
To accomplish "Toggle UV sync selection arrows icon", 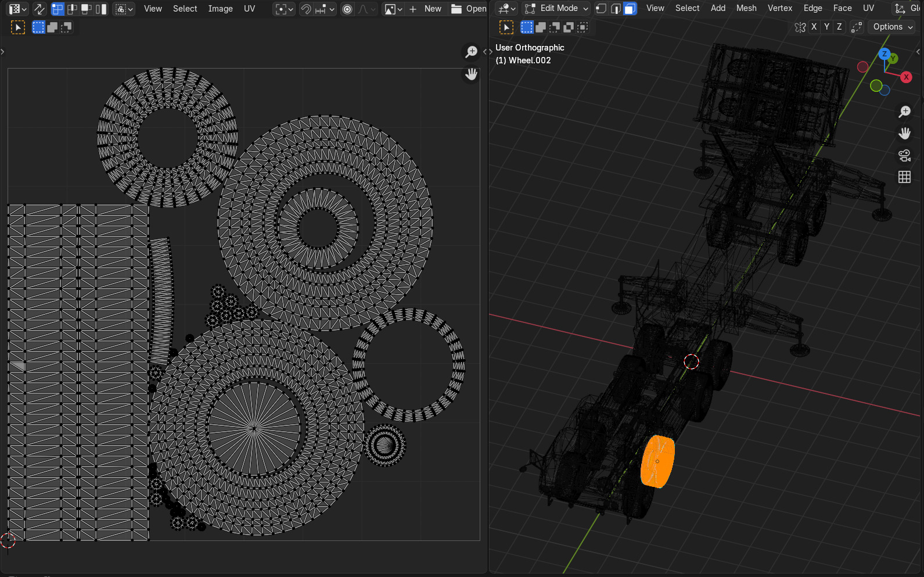I will [x=39, y=9].
